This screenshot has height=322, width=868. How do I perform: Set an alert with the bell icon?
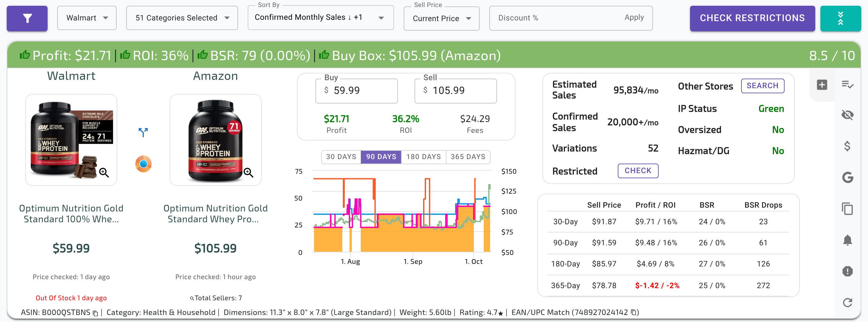pyautogui.click(x=848, y=240)
